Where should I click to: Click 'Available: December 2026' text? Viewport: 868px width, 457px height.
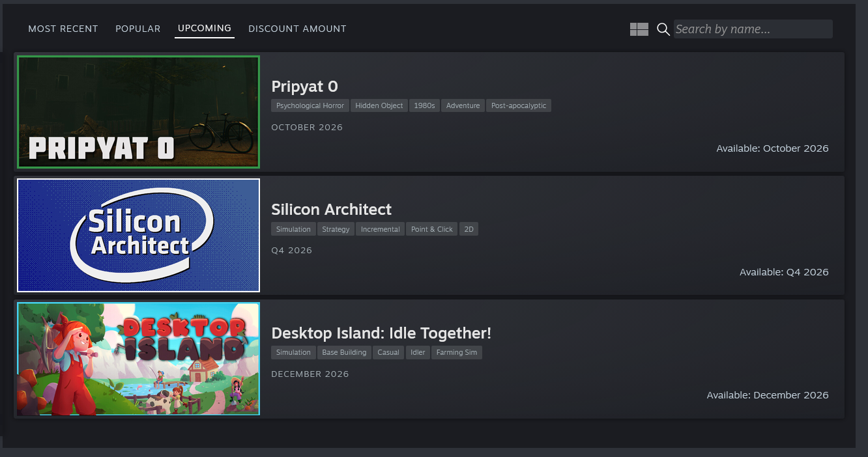[768, 395]
